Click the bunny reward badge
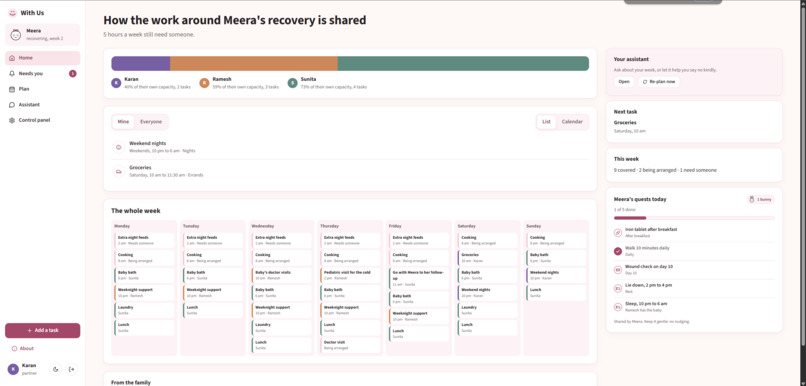The height and width of the screenshot is (386, 806). [761, 199]
